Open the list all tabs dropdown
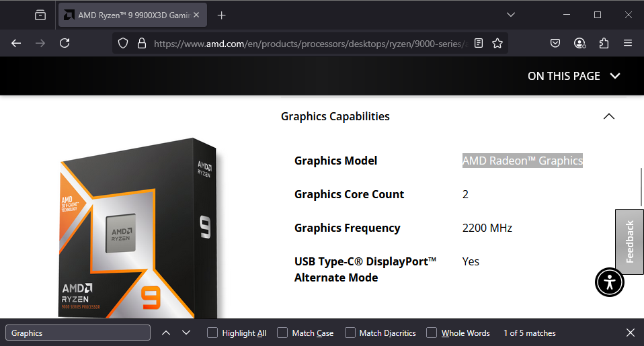The height and width of the screenshot is (346, 644). (x=510, y=15)
